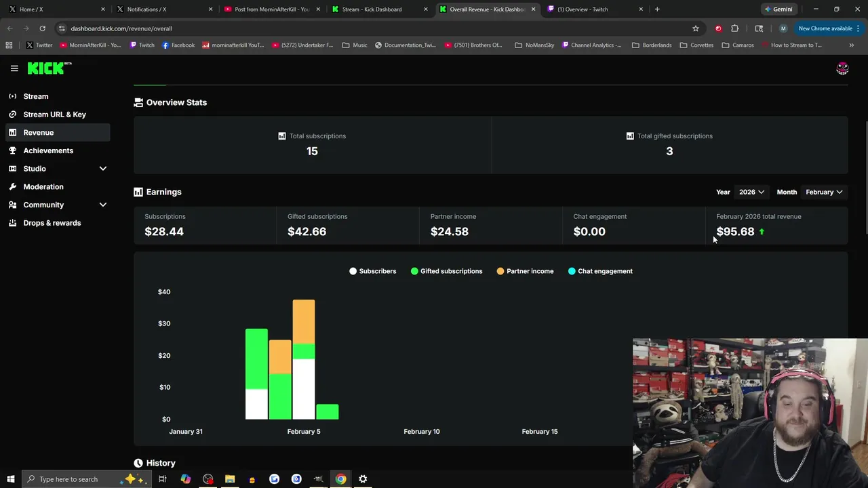Click the Kick logo

pyautogui.click(x=50, y=68)
